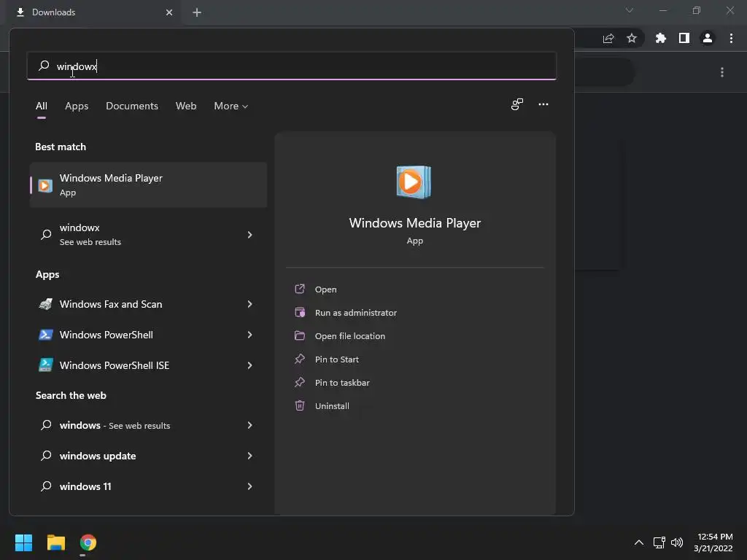The height and width of the screenshot is (560, 747).
Task: Expand Windows Fax and Scan chevron
Action: click(249, 304)
